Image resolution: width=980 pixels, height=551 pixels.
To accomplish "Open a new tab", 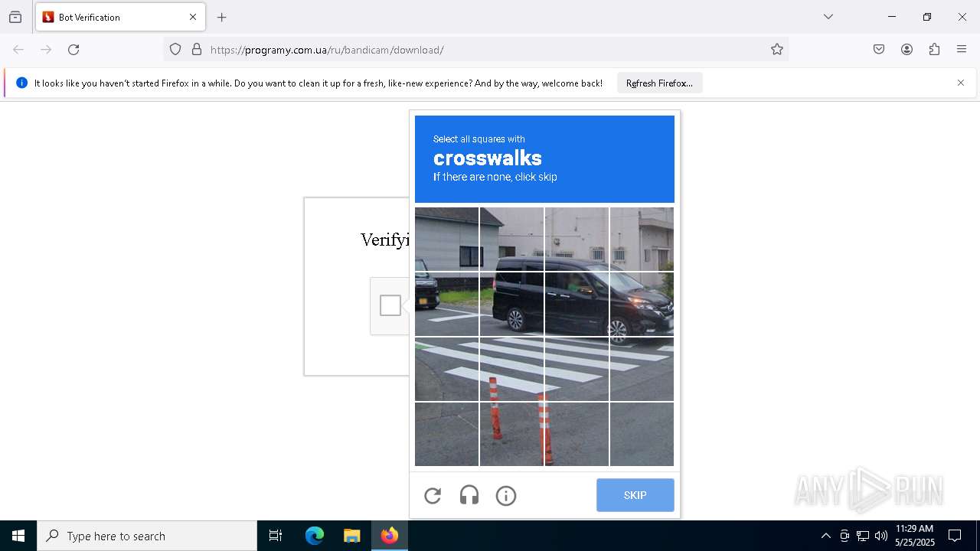I will click(x=222, y=17).
